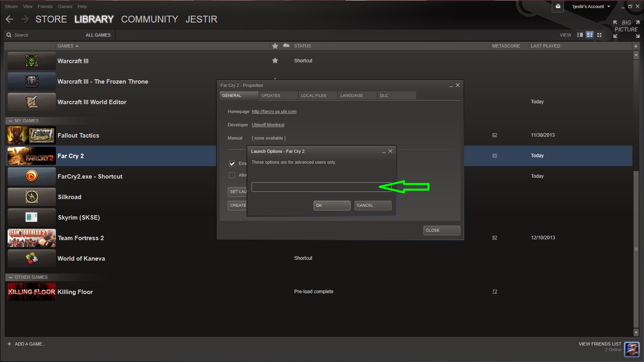
Task: Sort by the GAMES column header
Action: coord(68,46)
